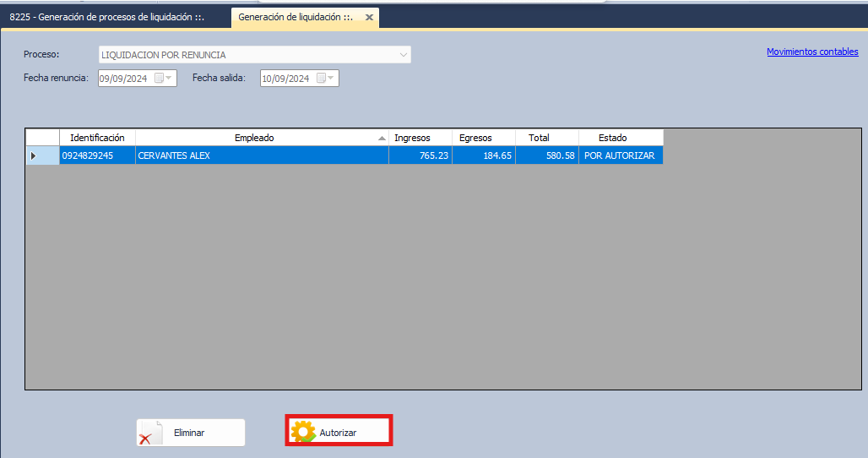Viewport: 868px width, 458px height.
Task: Select the POR AUTORIZAR status cell
Action: click(620, 155)
